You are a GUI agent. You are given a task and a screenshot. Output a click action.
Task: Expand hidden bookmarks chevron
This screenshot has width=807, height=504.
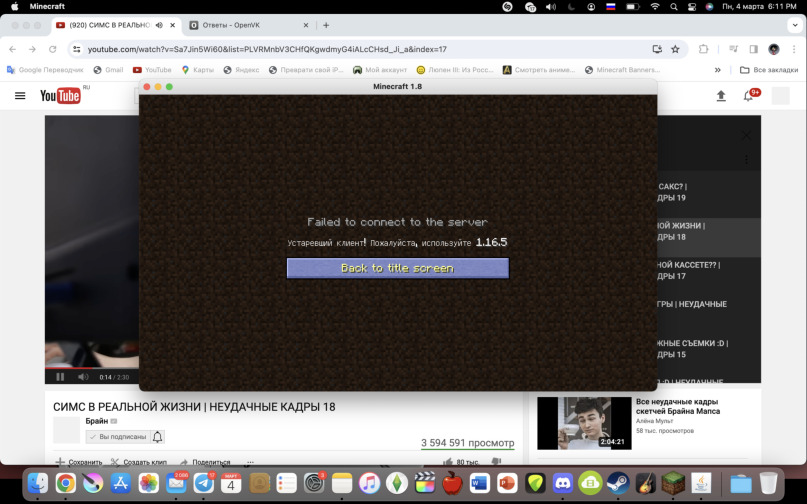pos(717,70)
